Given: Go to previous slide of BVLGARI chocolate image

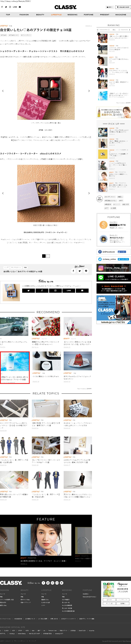Looking at the screenshot, I should pyautogui.click(x=3, y=193).
